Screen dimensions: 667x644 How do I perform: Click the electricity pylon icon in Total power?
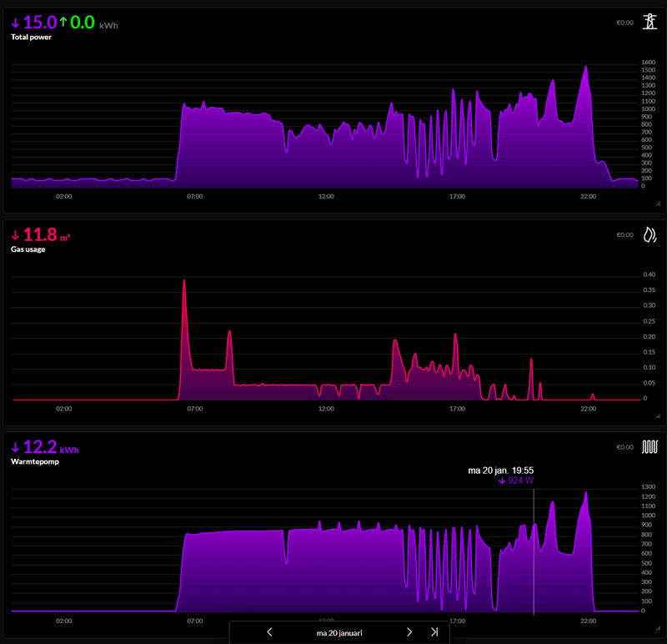649,22
